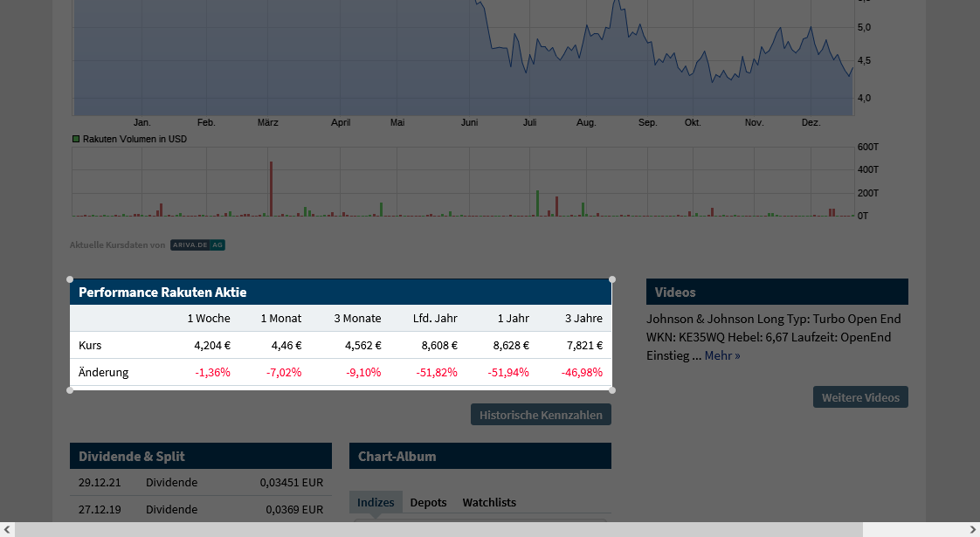Select the 3 Jahre column header
This screenshot has width=980, height=537.
coord(583,318)
